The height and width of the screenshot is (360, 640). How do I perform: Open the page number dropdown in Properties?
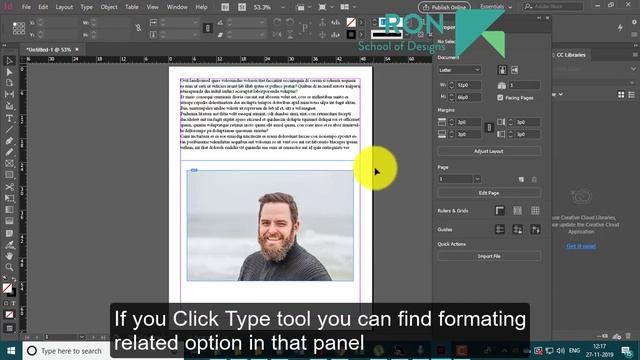click(477, 179)
